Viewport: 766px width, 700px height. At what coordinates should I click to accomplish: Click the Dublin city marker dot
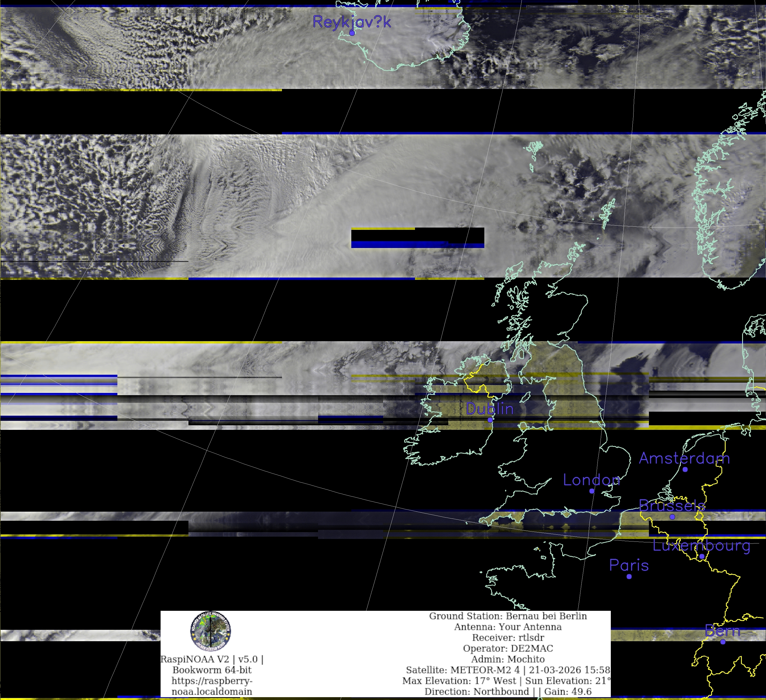pos(490,420)
